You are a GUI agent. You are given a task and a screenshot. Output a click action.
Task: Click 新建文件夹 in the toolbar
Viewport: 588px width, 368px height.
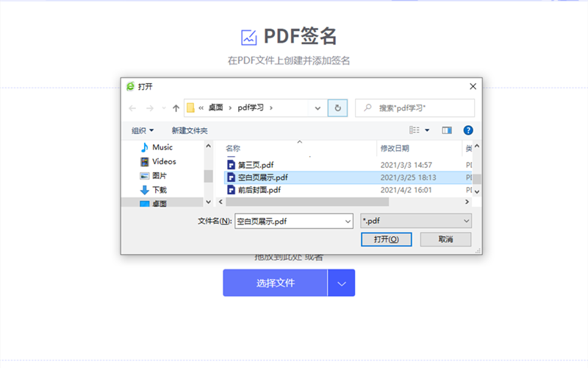pyautogui.click(x=190, y=130)
